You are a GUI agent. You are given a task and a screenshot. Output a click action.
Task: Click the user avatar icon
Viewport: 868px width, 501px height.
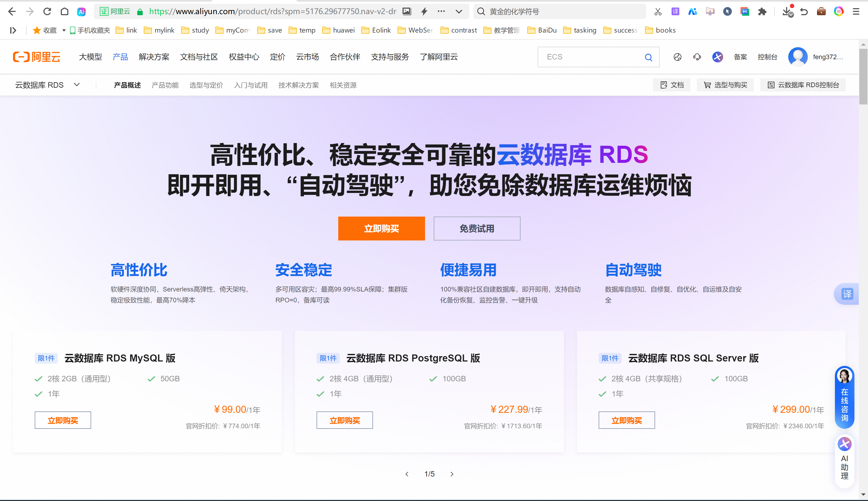point(798,57)
